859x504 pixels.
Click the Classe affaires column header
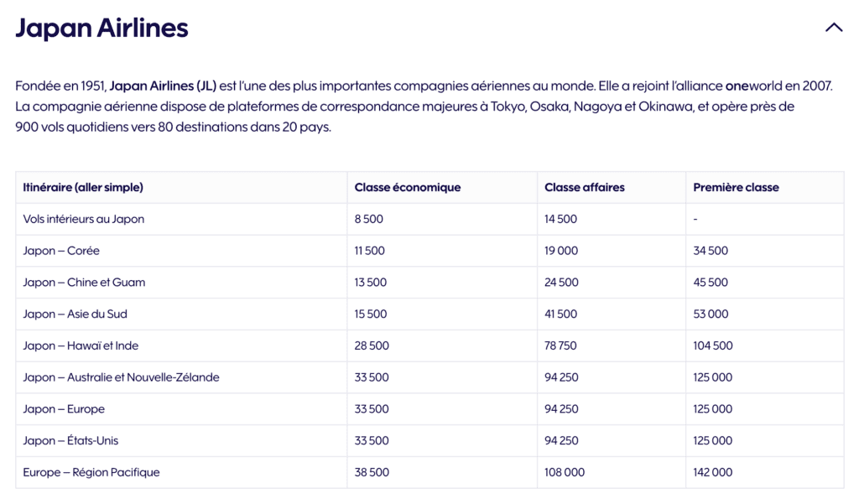(x=584, y=187)
